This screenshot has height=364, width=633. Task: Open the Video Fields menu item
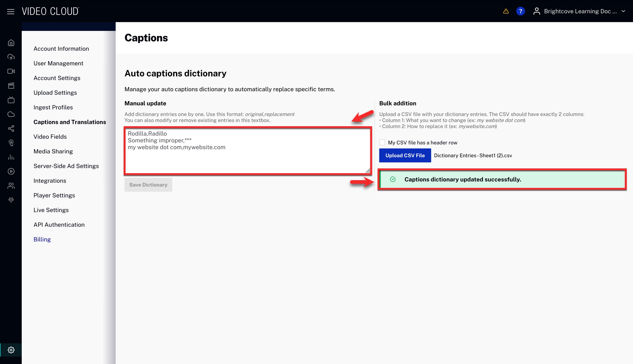pos(50,137)
